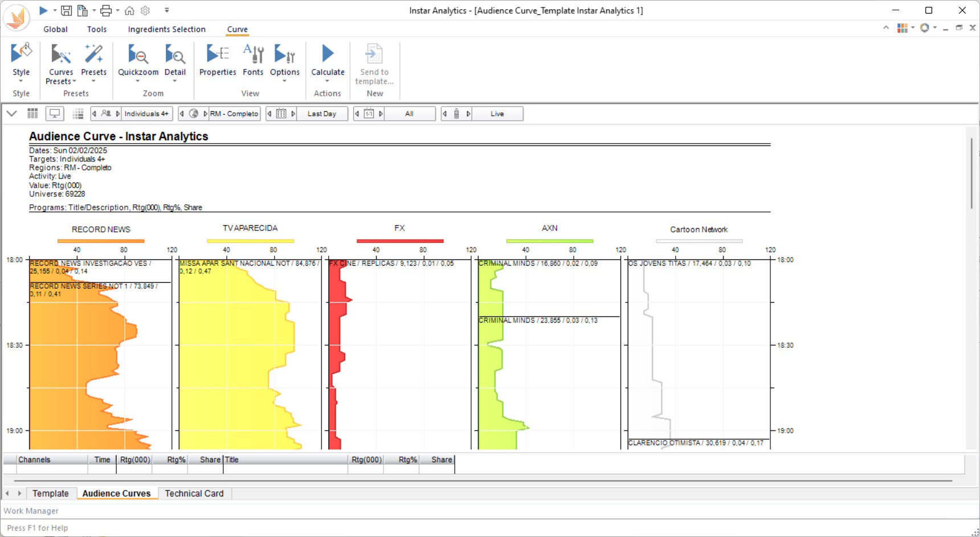Click the Last Day period button
Viewport: 980px width, 537px height.
click(x=322, y=113)
